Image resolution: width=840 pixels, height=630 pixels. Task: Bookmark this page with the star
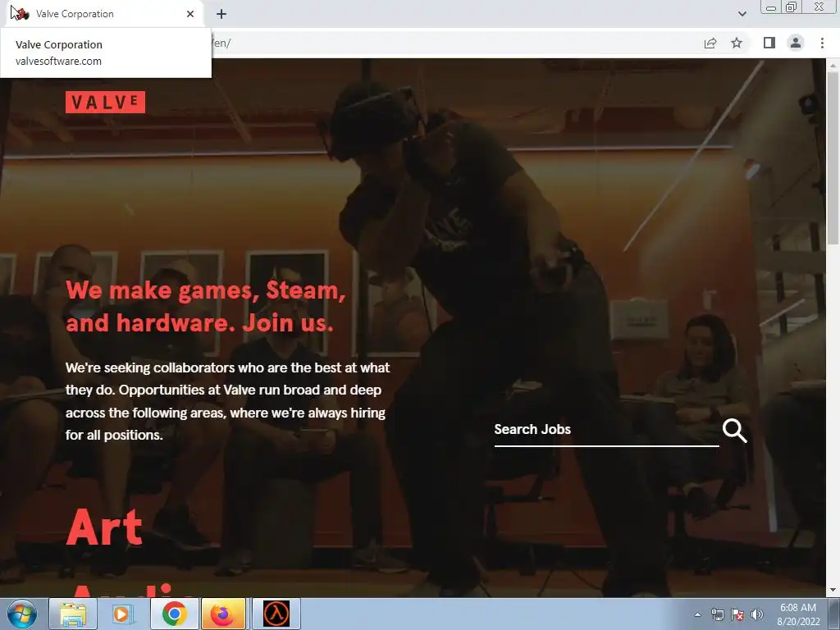click(x=737, y=43)
